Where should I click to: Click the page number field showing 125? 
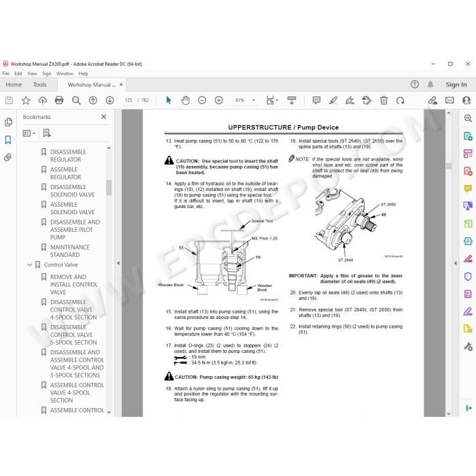(129, 101)
